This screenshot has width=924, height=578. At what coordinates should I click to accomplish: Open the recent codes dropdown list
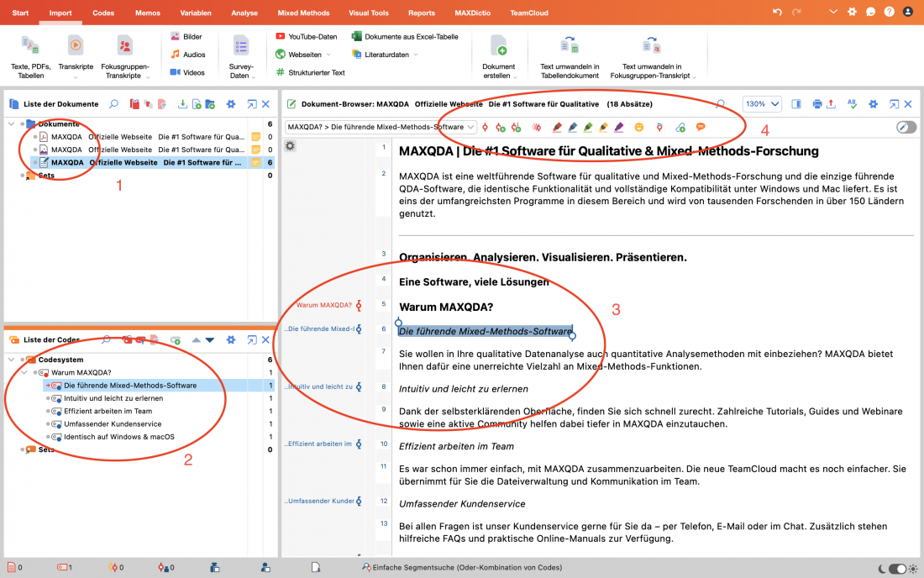tap(470, 127)
